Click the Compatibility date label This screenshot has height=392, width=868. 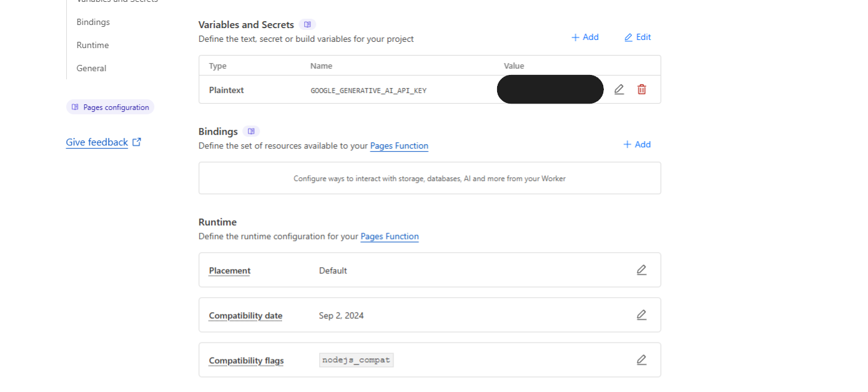(245, 315)
